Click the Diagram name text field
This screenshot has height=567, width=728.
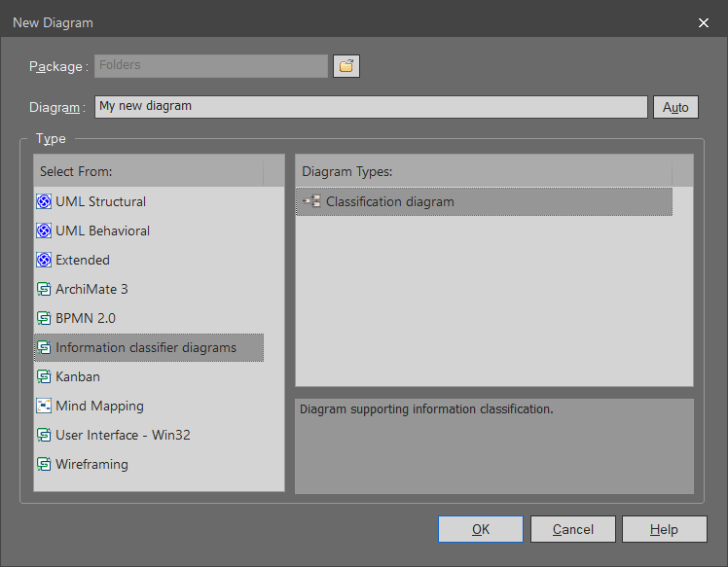click(x=370, y=107)
